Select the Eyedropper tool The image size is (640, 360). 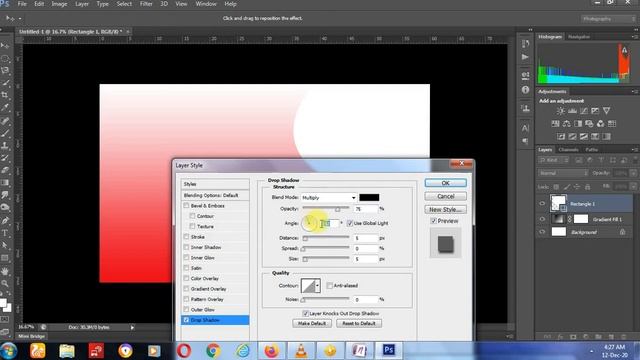click(5, 107)
